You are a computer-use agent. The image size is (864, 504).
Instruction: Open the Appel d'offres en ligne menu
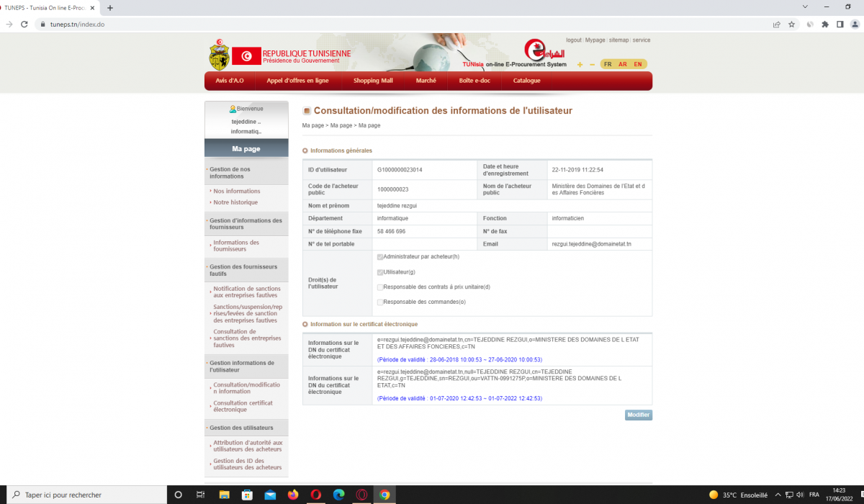[297, 81]
